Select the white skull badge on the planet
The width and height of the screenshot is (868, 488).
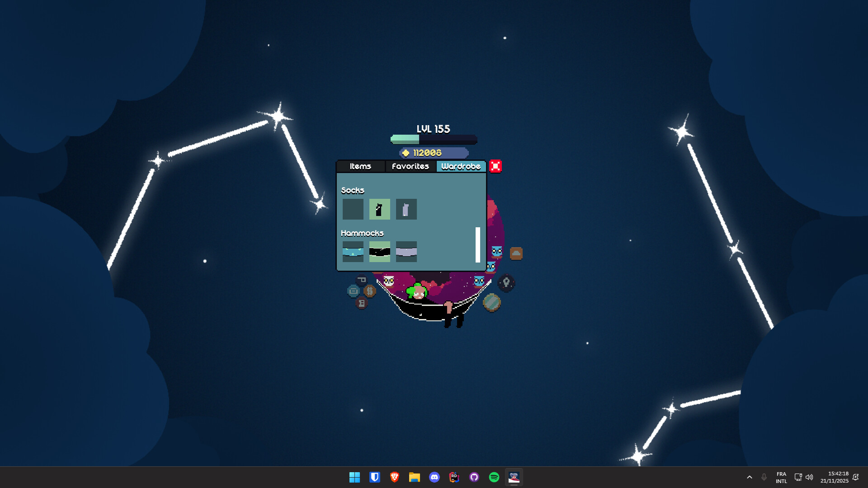click(x=388, y=281)
